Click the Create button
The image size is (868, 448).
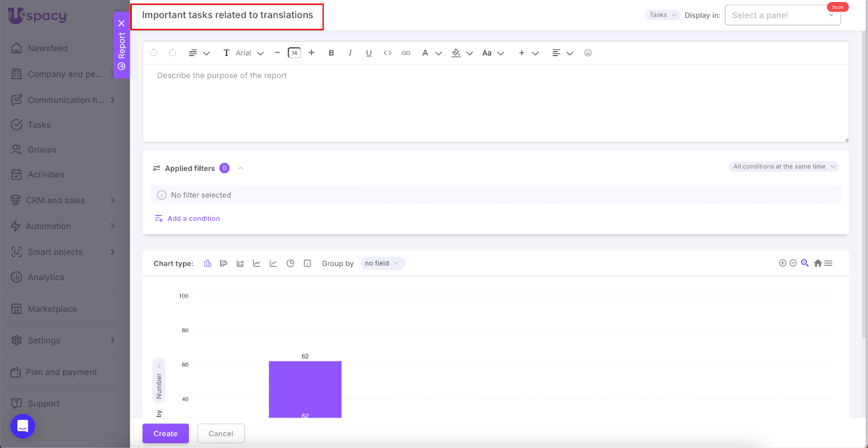coord(165,433)
